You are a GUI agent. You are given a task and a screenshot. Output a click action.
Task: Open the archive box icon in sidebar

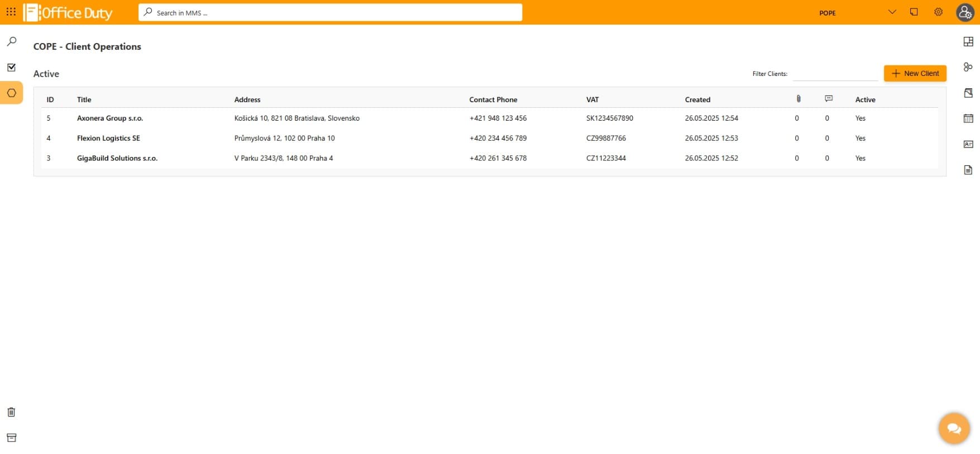[x=11, y=438]
